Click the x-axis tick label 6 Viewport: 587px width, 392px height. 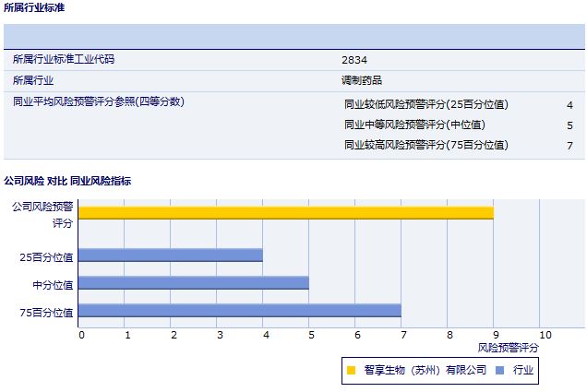pyautogui.click(x=358, y=335)
